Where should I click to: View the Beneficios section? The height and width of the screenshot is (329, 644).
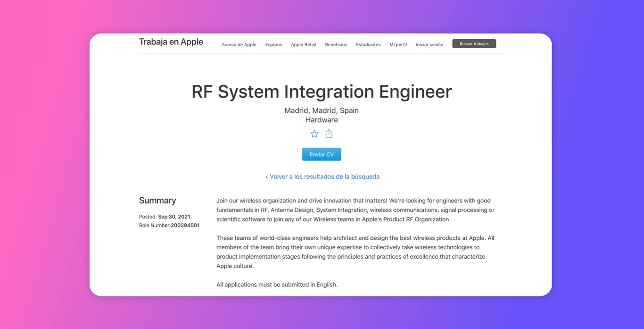click(336, 44)
